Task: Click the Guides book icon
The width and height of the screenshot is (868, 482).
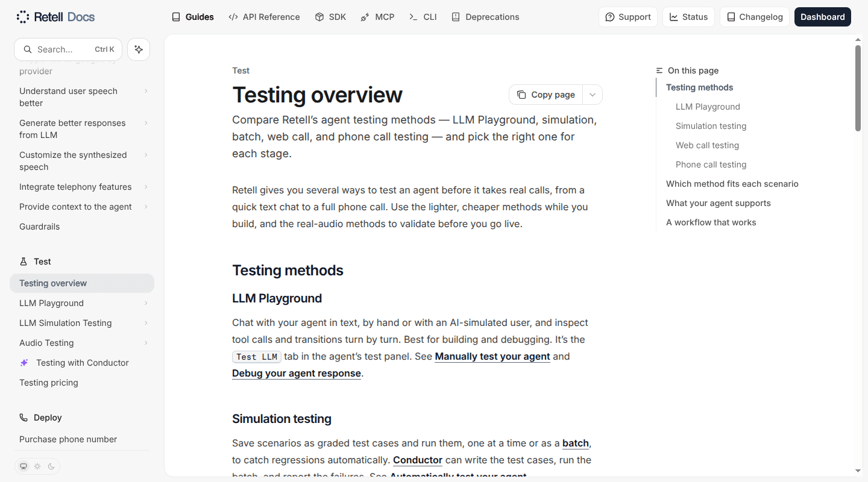Action: (176, 17)
